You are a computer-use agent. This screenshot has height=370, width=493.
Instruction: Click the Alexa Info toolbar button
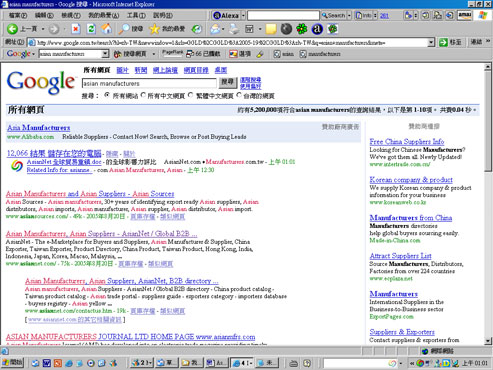click(x=364, y=15)
